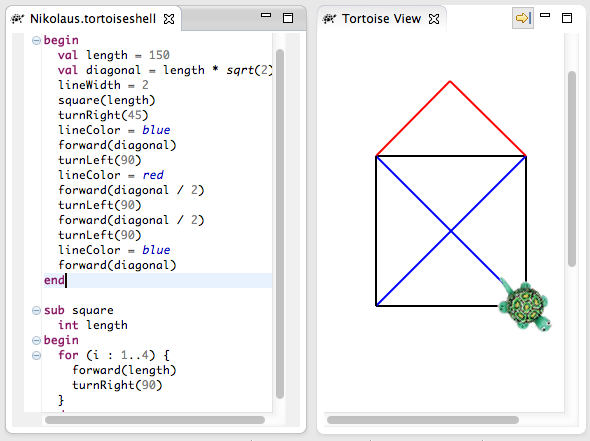590x441 pixels.
Task: Minimize the Tortoise View pane
Action: coord(545,15)
